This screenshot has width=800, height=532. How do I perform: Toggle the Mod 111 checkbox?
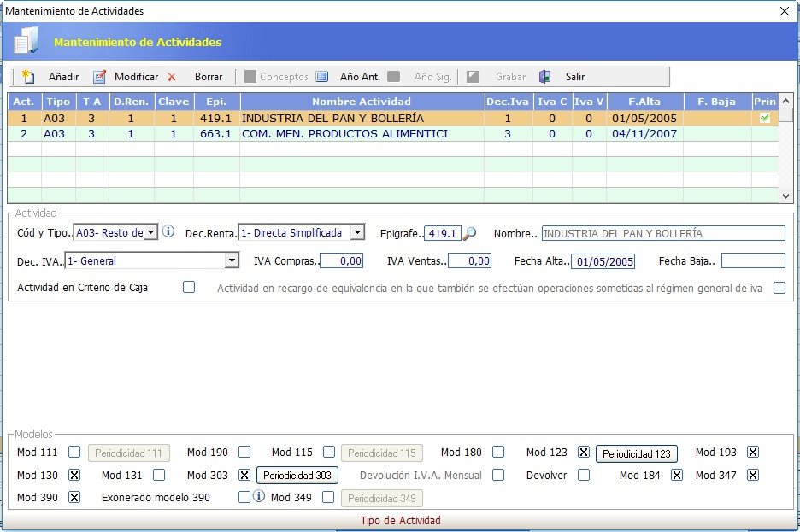pos(75,452)
